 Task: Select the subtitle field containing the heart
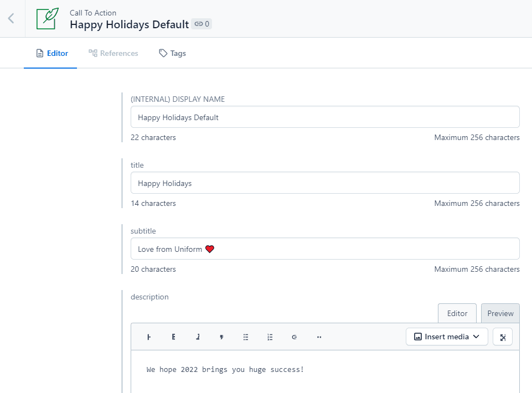pos(325,249)
